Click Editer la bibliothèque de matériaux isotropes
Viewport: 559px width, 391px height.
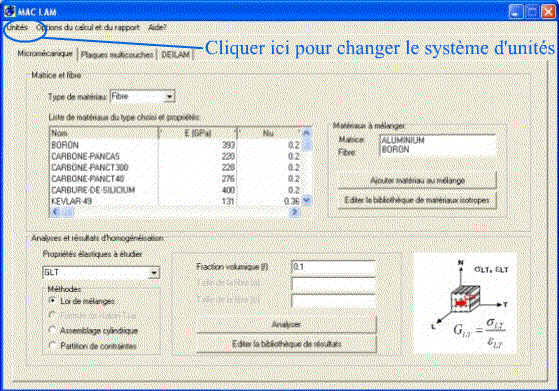[x=417, y=200]
